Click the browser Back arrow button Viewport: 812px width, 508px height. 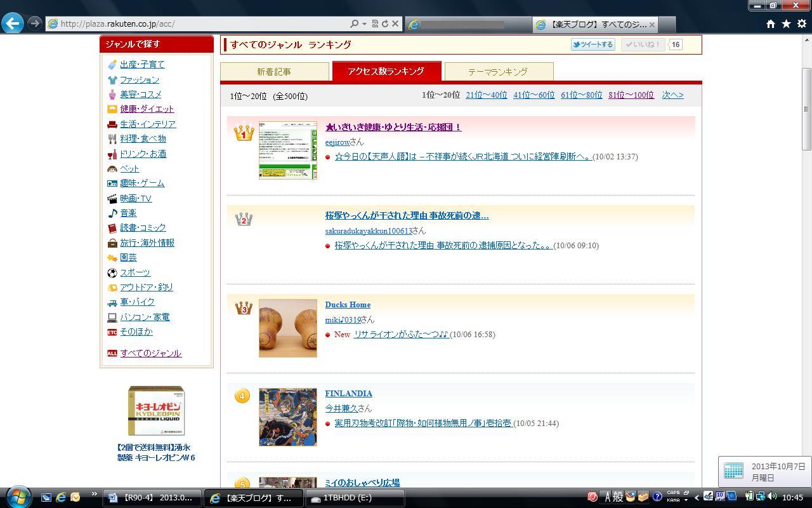13,23
